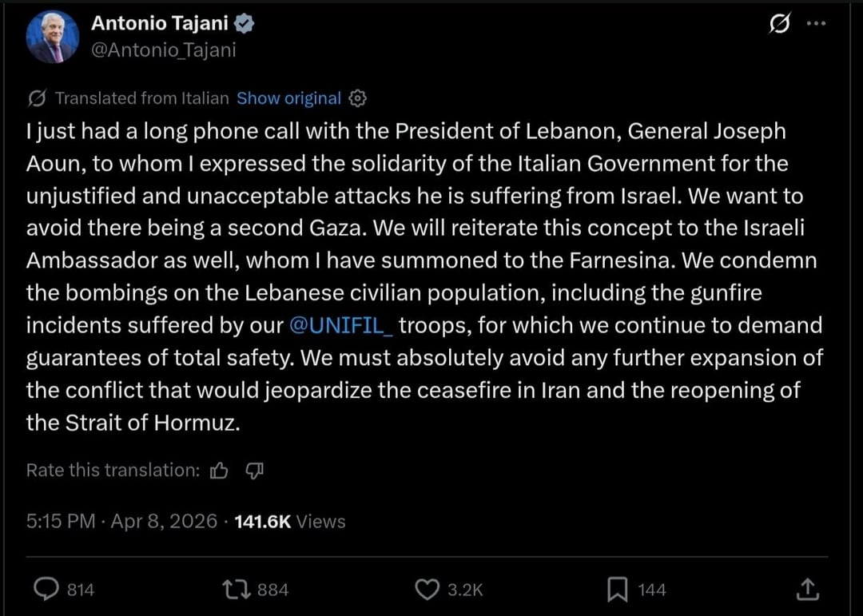Click the Grok icon near top right

tap(777, 24)
